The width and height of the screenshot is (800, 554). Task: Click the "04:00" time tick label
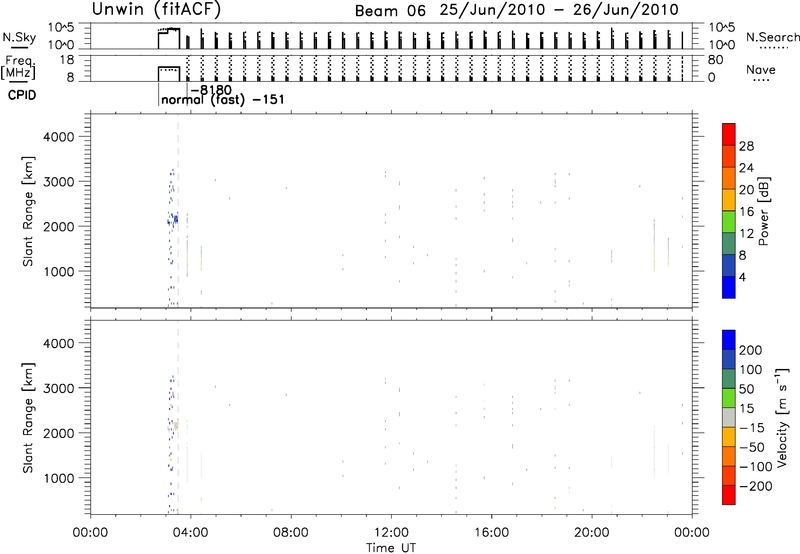(x=191, y=533)
